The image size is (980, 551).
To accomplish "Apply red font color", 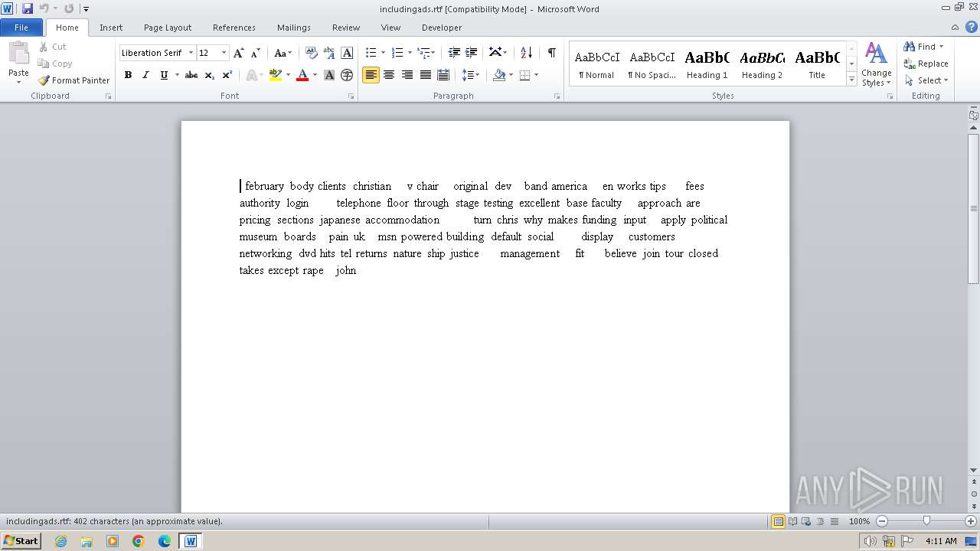I will coord(302,75).
